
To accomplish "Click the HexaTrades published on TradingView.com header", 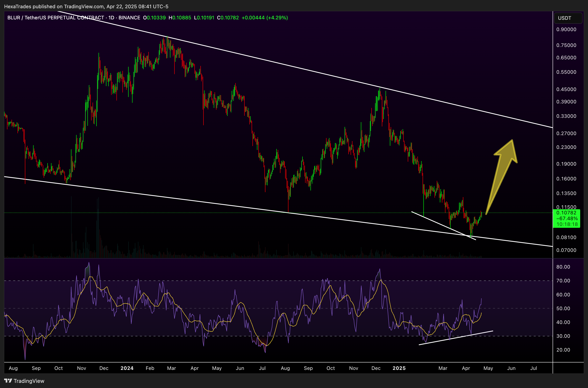I will [x=86, y=6].
